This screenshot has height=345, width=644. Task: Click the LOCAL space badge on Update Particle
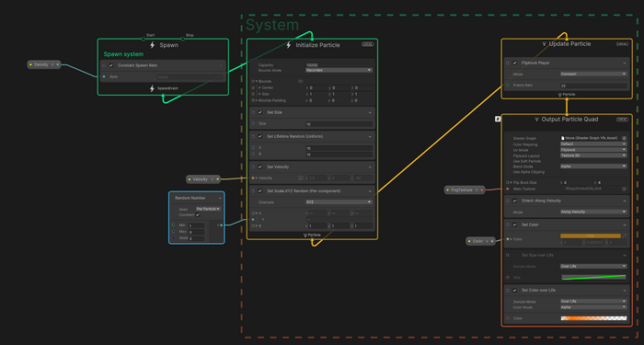[622, 43]
